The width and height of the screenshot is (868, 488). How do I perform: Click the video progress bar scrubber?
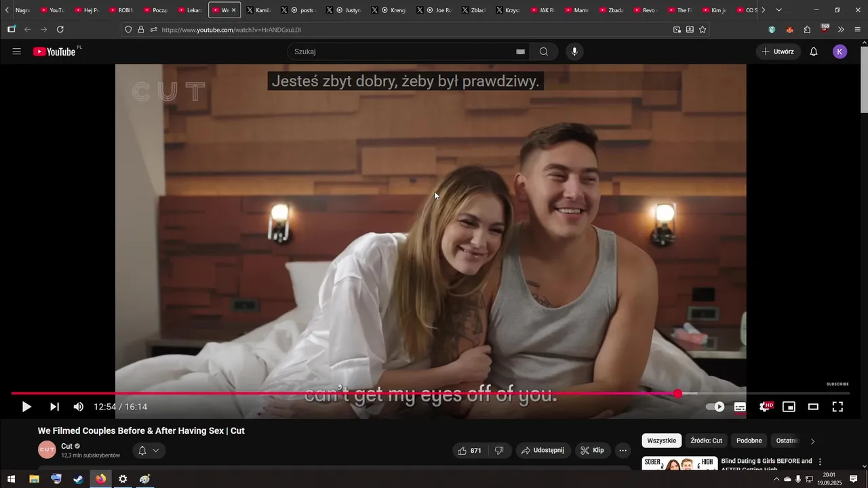pos(678,393)
